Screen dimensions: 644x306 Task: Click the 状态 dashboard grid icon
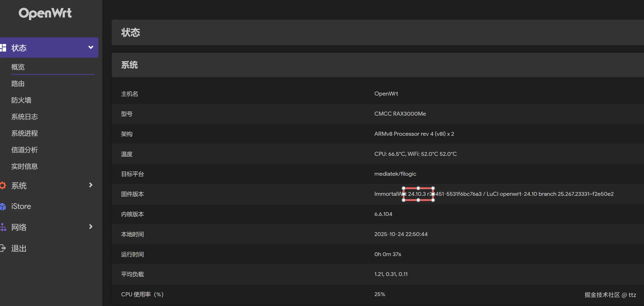point(3,48)
